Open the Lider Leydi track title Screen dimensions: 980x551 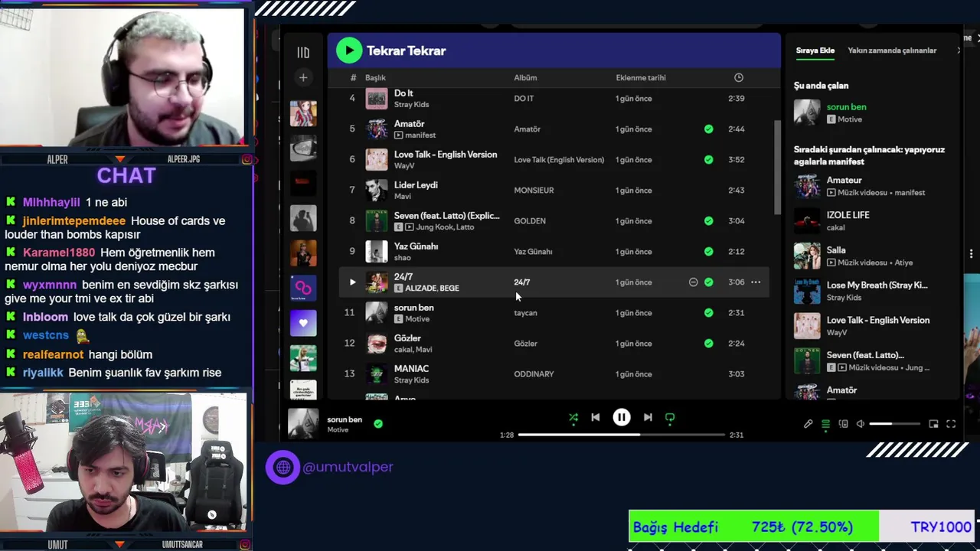(x=416, y=184)
